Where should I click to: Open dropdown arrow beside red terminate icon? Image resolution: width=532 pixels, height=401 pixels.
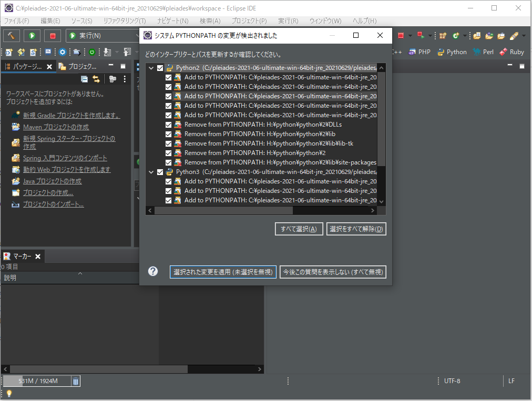point(410,36)
